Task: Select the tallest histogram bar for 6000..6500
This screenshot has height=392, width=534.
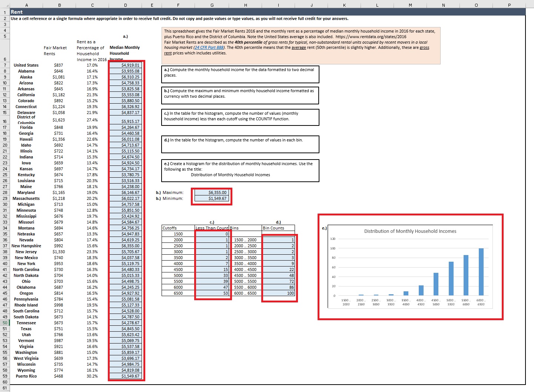Action: coord(481,272)
